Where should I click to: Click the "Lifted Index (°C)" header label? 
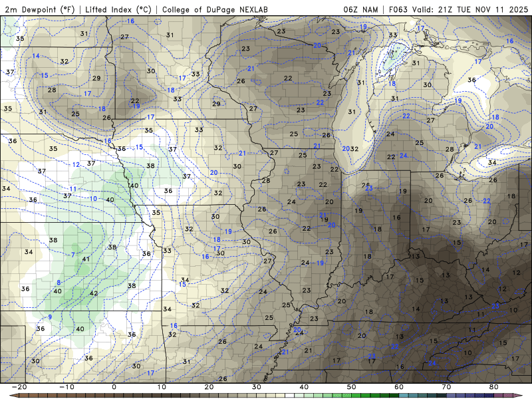click(118, 9)
